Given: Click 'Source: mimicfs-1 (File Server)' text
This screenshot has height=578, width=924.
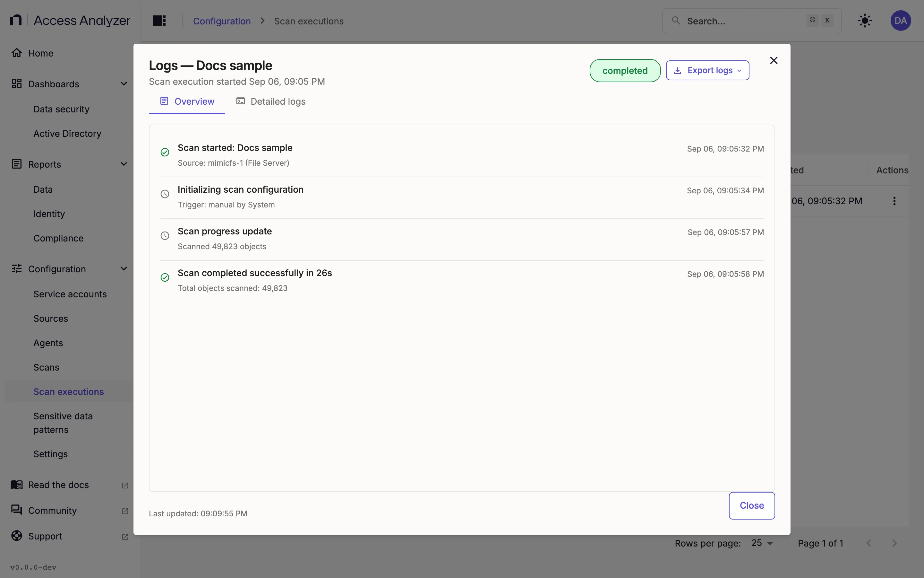Looking at the screenshot, I should 233,163.
